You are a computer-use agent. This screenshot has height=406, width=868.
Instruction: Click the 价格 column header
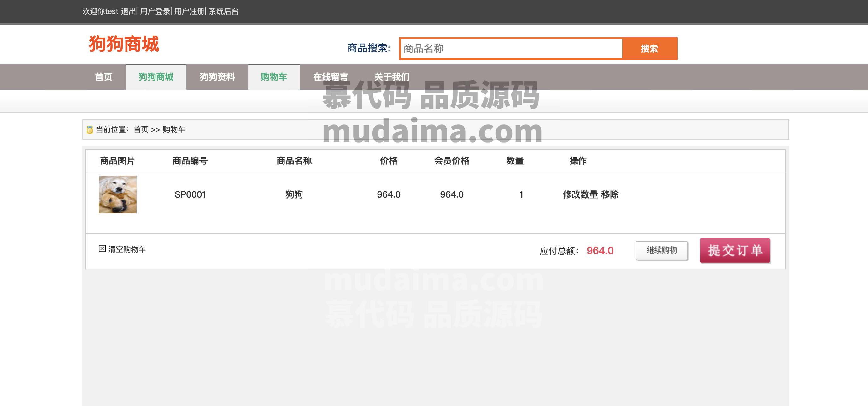[389, 161]
